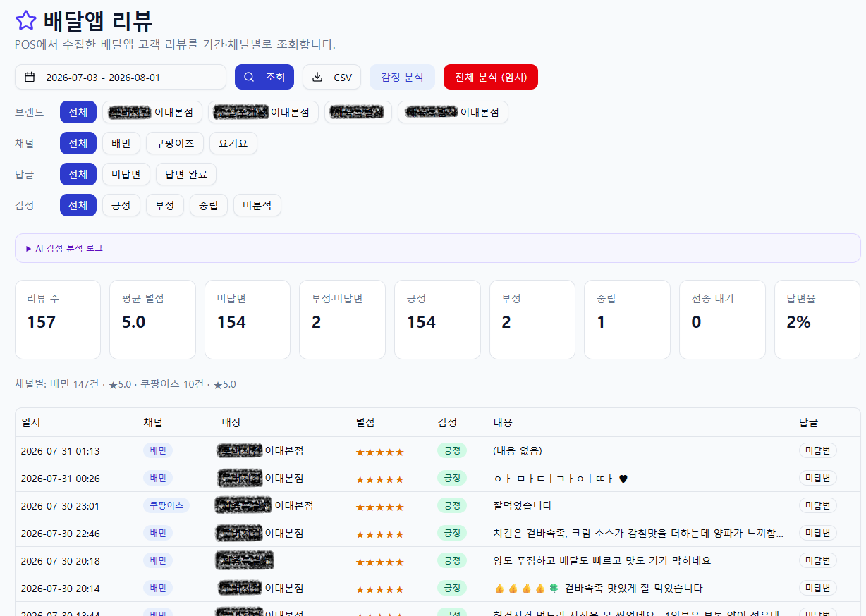Click the 답글 column header
Image resolution: width=866 pixels, height=616 pixels.
pyautogui.click(x=809, y=422)
